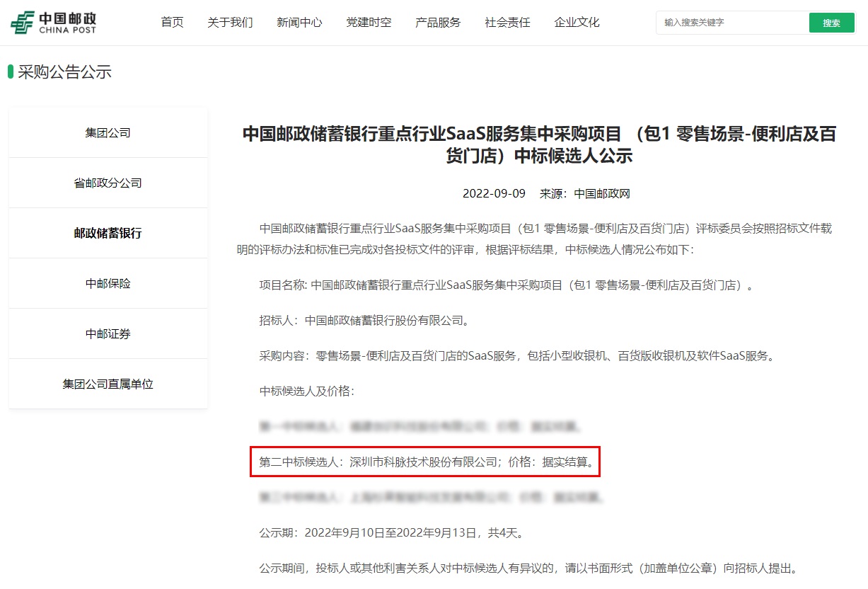Open the 首页 nav menu item
Viewport: 868px width, 589px height.
coord(172,23)
